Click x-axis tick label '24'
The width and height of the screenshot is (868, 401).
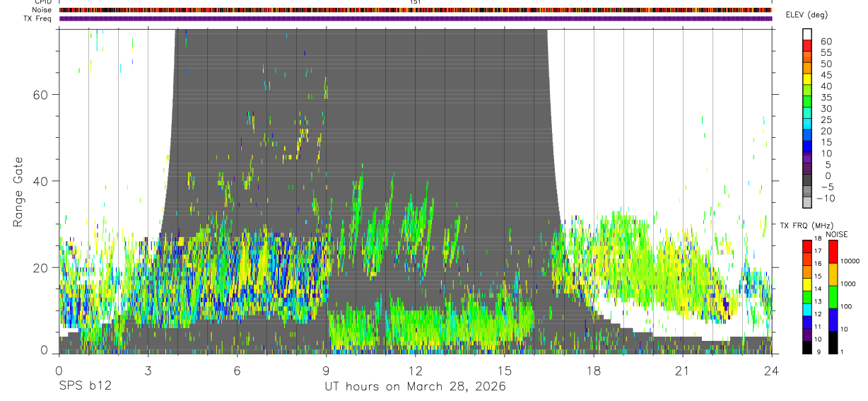pyautogui.click(x=772, y=371)
